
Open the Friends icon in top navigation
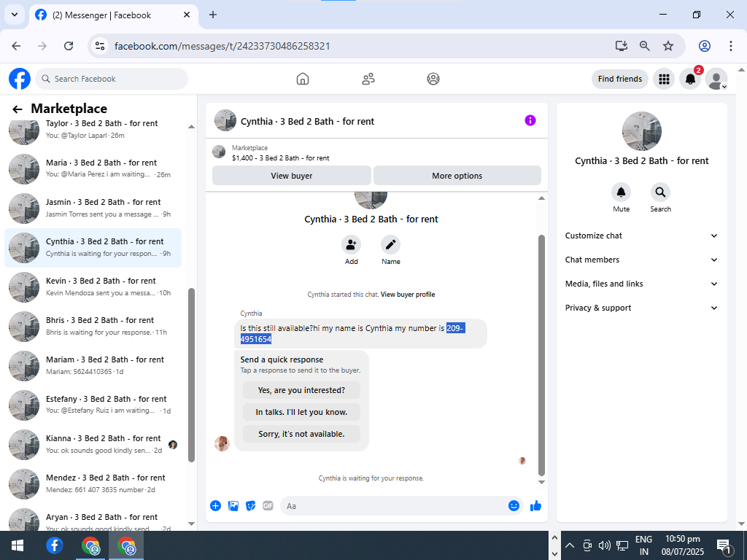pos(368,79)
